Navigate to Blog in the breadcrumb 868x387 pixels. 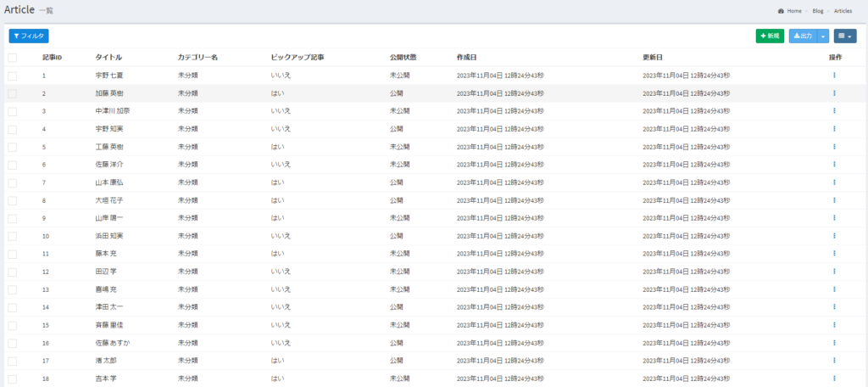point(817,11)
